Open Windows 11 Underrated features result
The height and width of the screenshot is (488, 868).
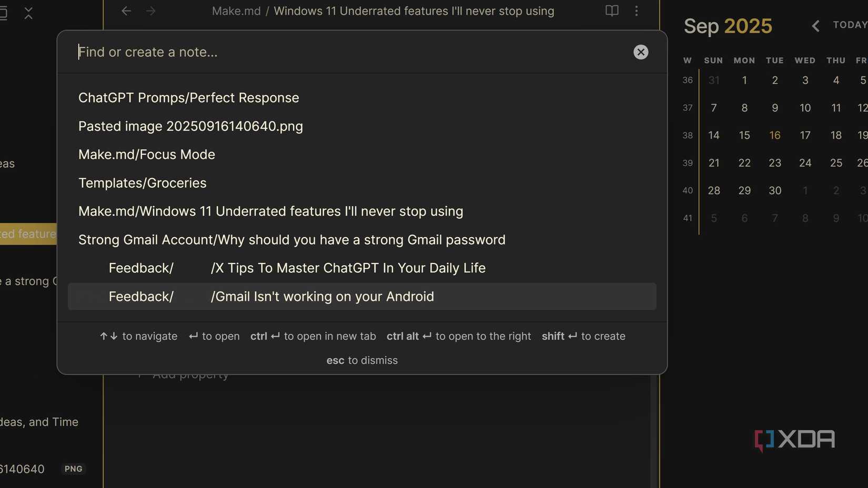(362, 211)
